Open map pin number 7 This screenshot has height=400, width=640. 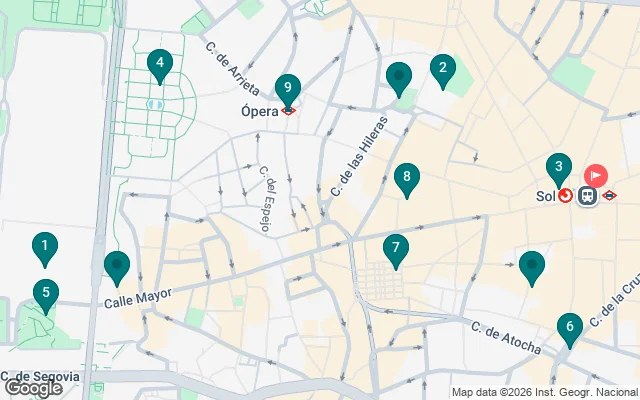396,251
